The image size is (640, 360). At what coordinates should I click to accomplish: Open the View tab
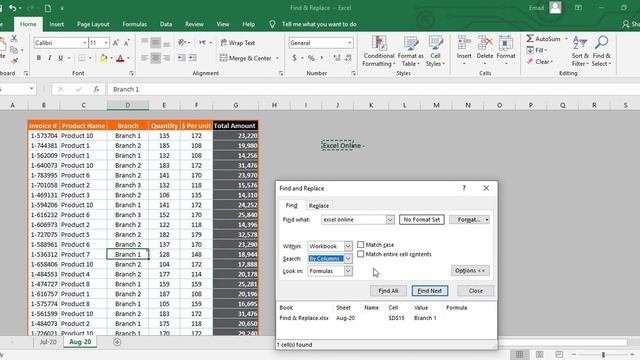pos(222,24)
